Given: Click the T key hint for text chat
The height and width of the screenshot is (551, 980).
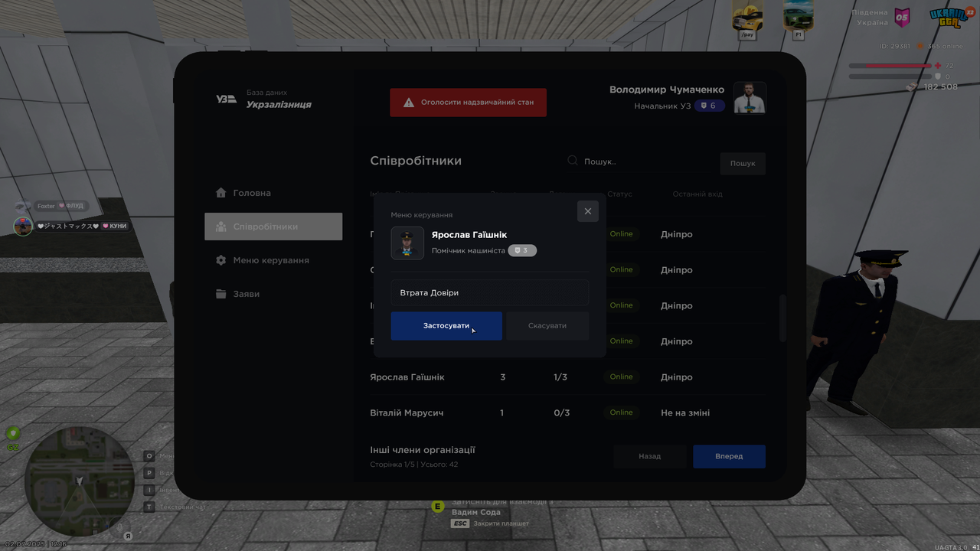Looking at the screenshot, I should tap(150, 507).
